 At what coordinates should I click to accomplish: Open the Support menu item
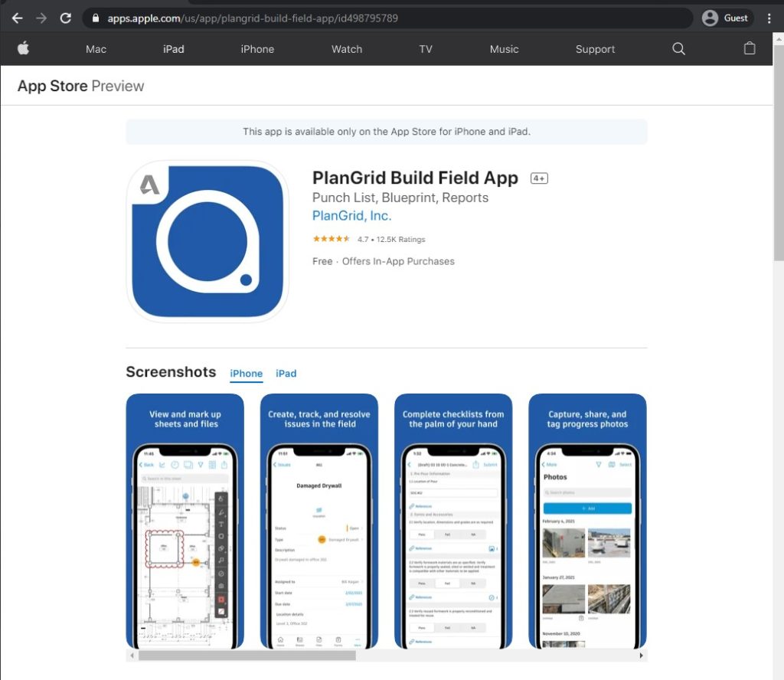coord(595,48)
